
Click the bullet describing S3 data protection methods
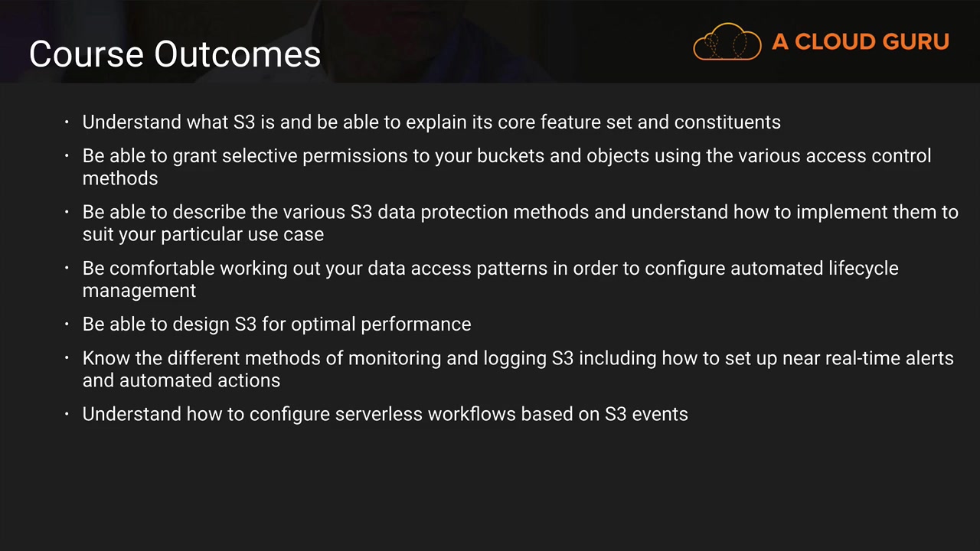tap(520, 212)
